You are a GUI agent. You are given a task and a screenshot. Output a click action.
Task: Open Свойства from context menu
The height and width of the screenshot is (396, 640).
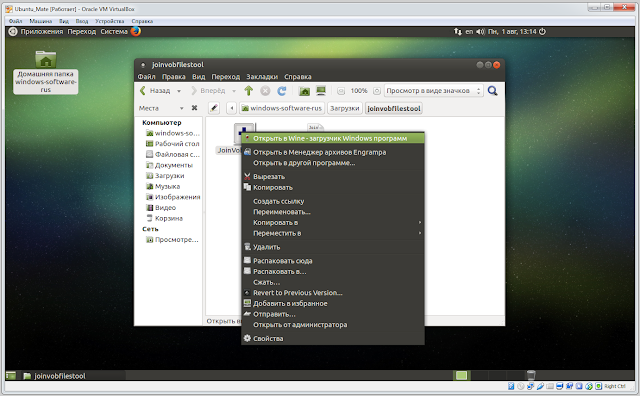pos(333,338)
